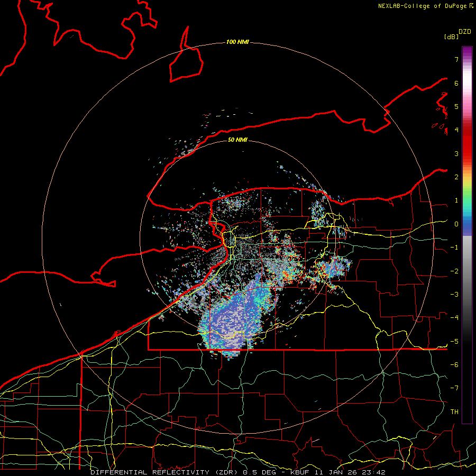Screen dimensions: 476x476
Task: Click the 2 dB value on color scale
Action: [x=456, y=177]
